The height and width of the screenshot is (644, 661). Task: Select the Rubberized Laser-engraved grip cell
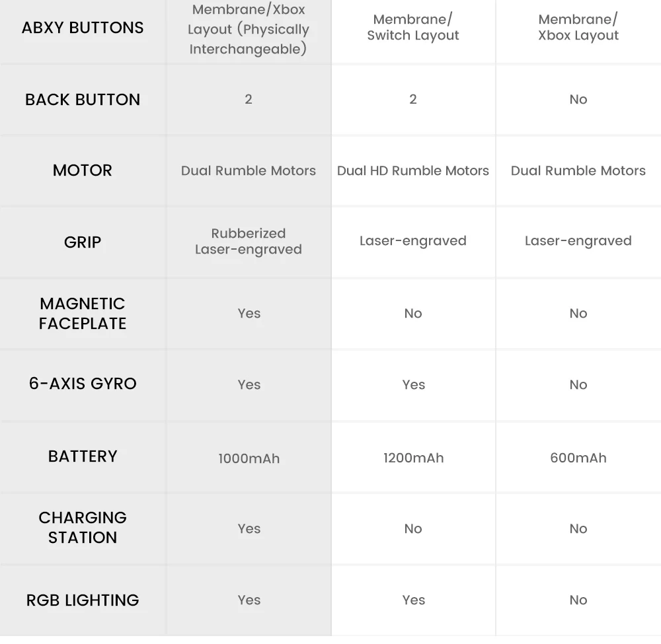[249, 242]
